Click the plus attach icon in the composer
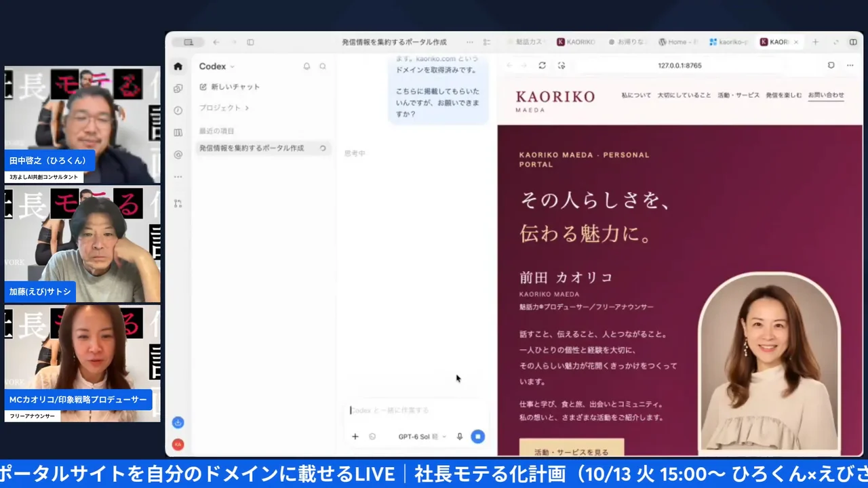Viewport: 868px width, 488px height. pyautogui.click(x=355, y=436)
